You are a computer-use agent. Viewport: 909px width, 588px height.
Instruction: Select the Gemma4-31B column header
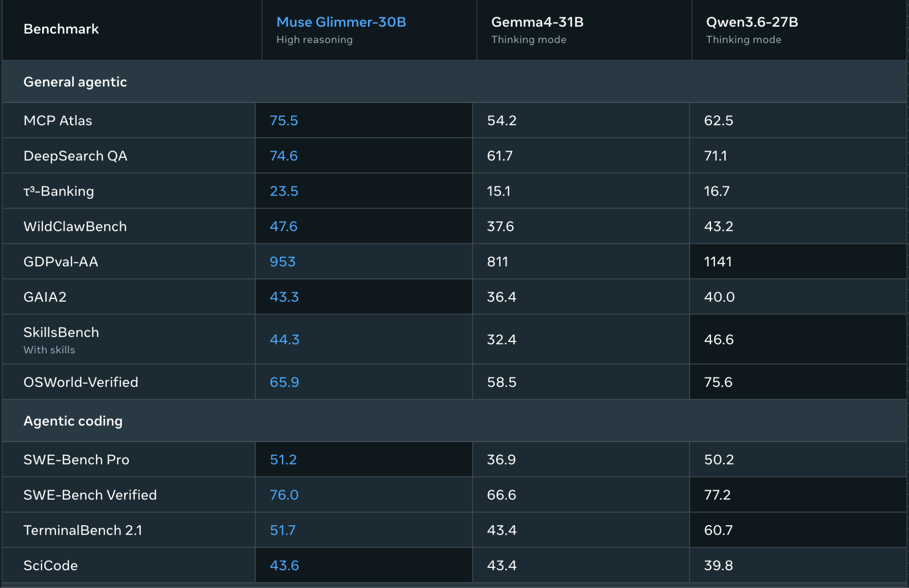537,22
